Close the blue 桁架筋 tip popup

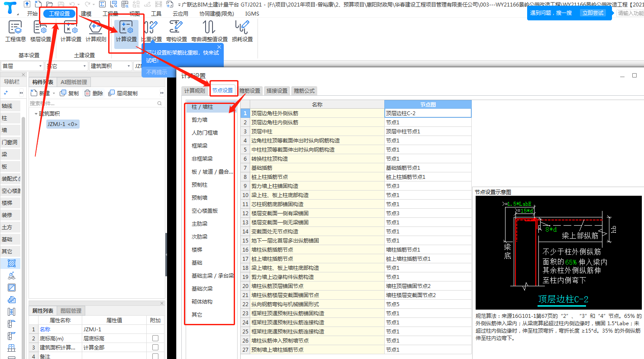point(219,47)
